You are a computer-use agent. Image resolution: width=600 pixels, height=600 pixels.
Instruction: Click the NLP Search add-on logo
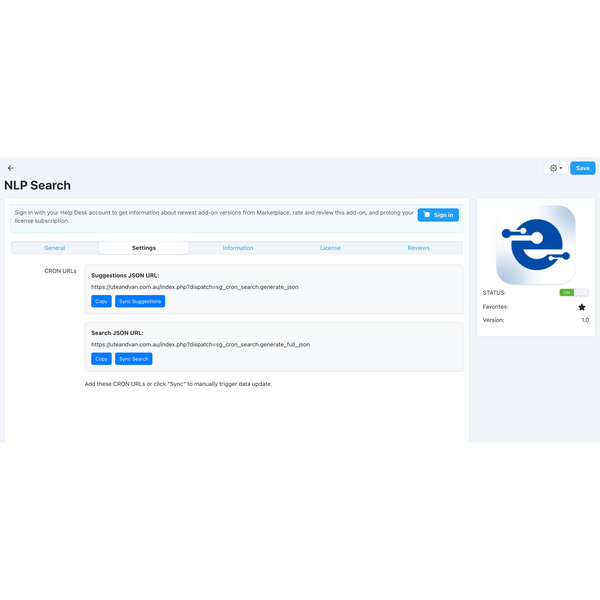coord(535,245)
